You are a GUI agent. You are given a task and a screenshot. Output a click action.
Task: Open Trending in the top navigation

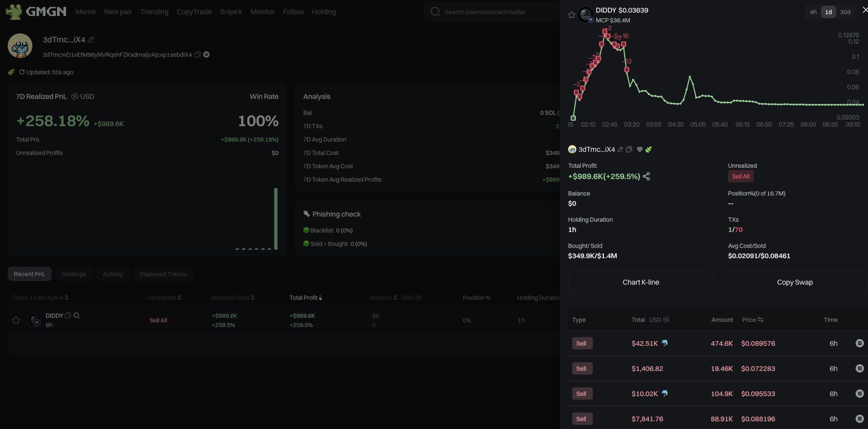pyautogui.click(x=154, y=12)
